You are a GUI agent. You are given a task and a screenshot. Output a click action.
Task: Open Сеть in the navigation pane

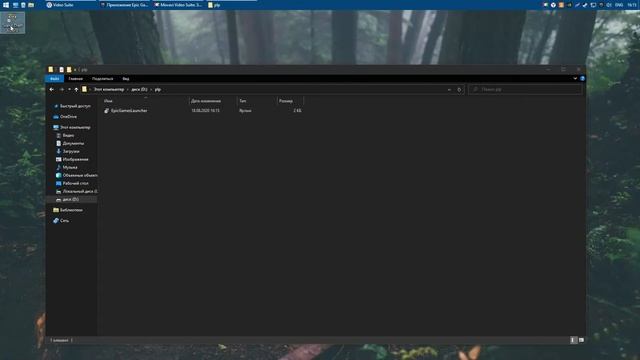64,220
